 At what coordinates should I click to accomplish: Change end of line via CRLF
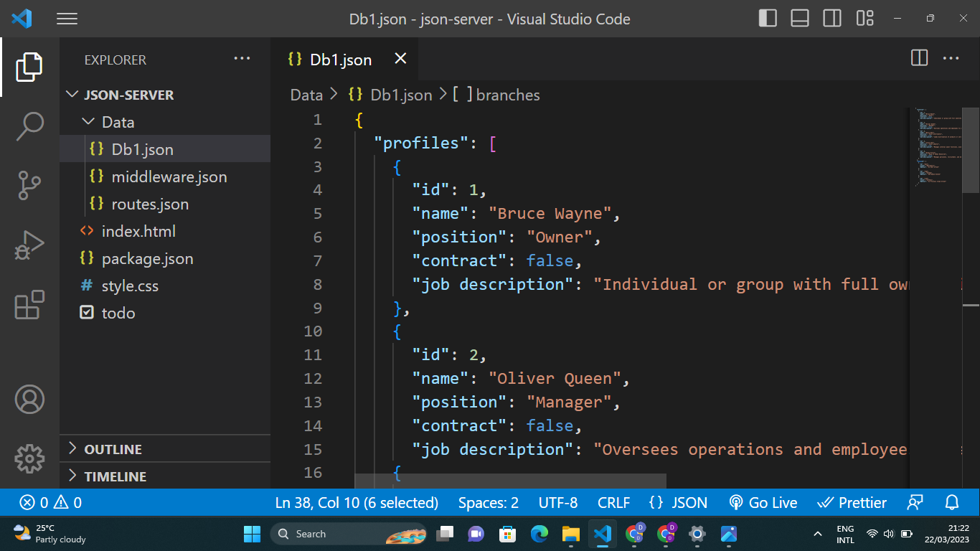pyautogui.click(x=613, y=502)
